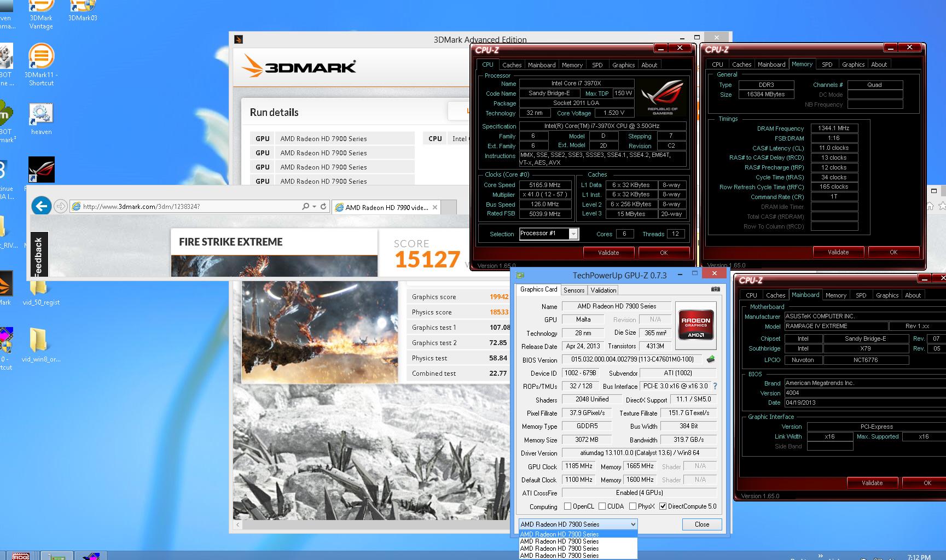This screenshot has height=560, width=946.
Task: Enable the OpenCL checkbox in GPU-Z
Action: click(x=567, y=506)
